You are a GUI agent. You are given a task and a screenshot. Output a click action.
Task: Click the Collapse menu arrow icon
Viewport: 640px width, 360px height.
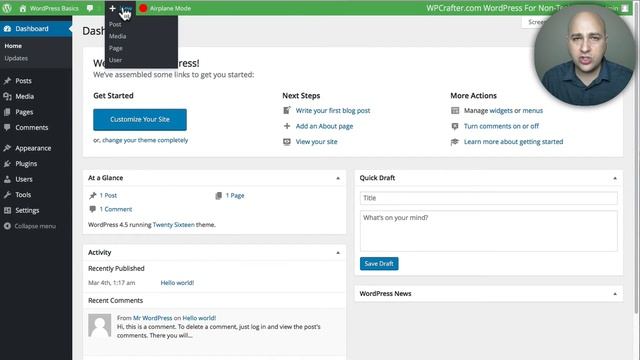[x=7, y=226]
